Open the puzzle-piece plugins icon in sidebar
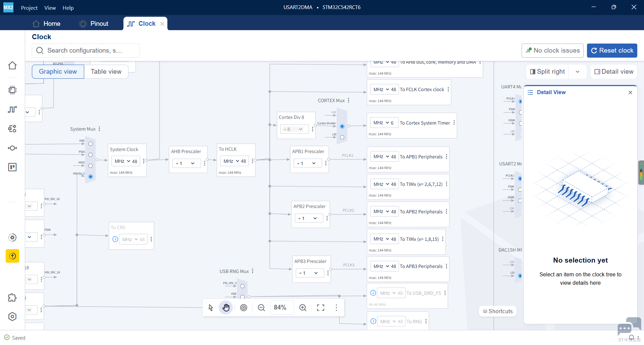 [x=12, y=297]
